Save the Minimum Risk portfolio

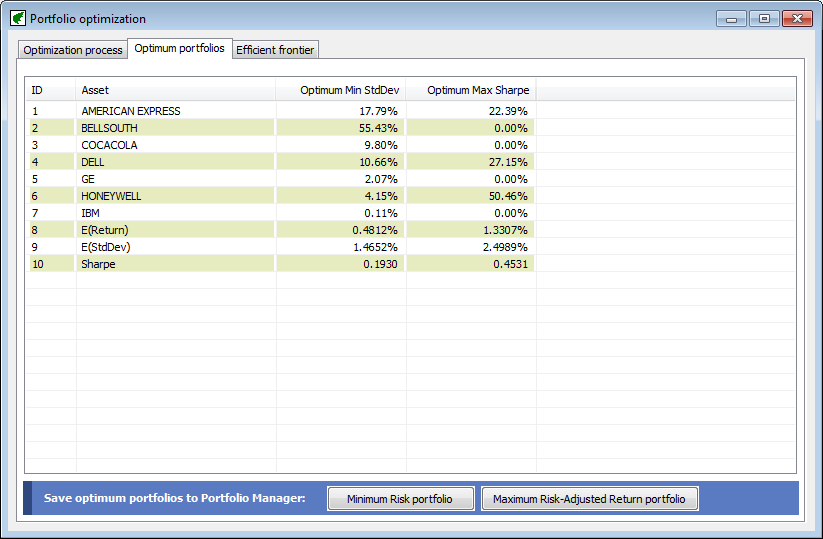click(400, 499)
